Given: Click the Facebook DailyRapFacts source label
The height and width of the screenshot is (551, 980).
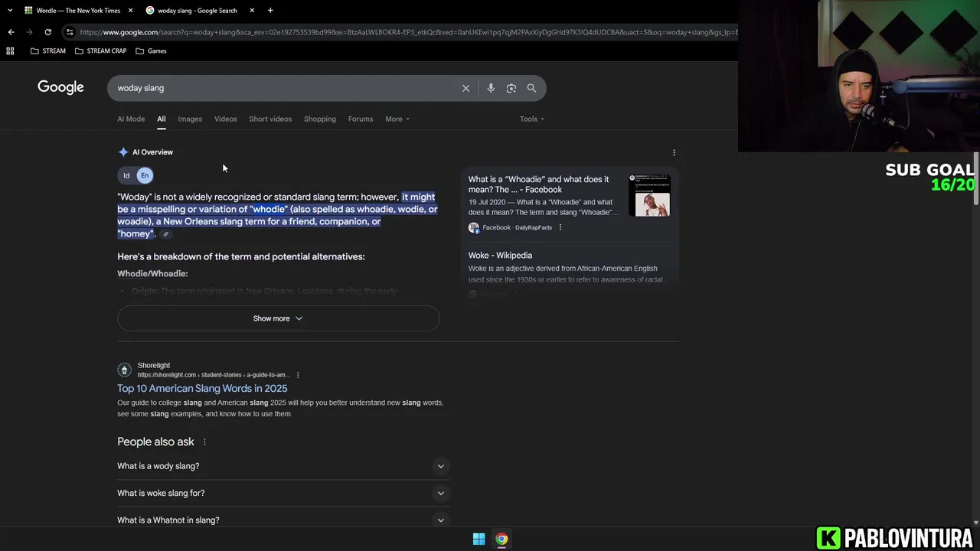Looking at the screenshot, I should pos(517,227).
